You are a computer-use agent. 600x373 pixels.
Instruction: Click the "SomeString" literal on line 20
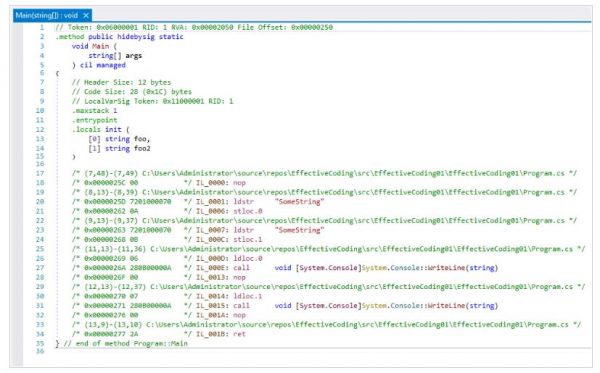(x=299, y=202)
